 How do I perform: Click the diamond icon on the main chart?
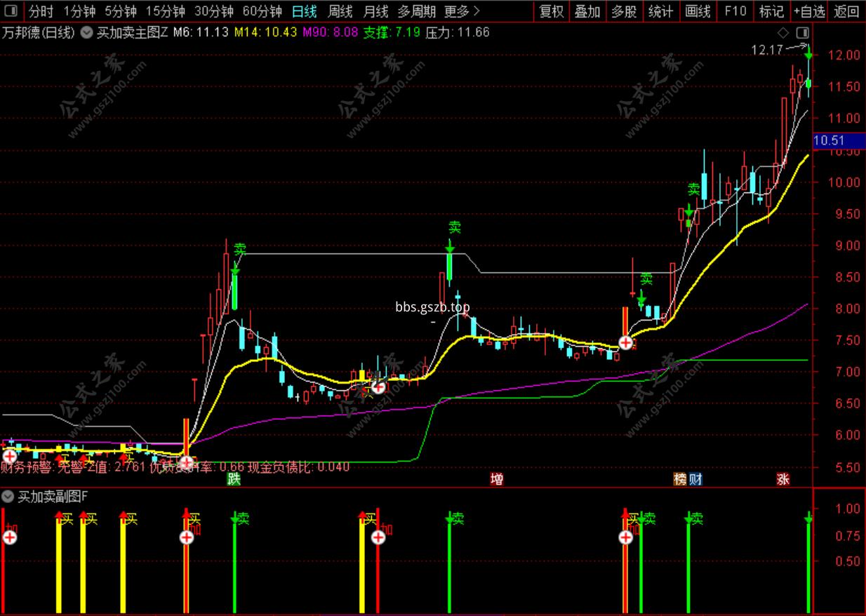click(783, 32)
